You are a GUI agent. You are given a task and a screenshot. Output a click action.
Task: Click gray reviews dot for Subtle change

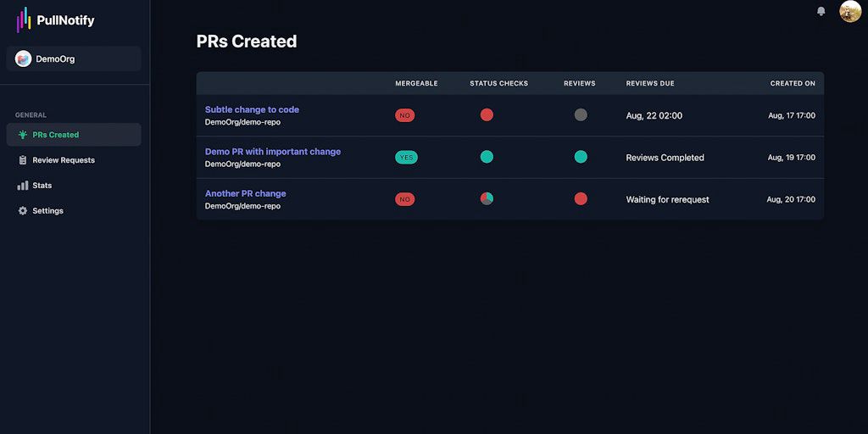tap(581, 114)
